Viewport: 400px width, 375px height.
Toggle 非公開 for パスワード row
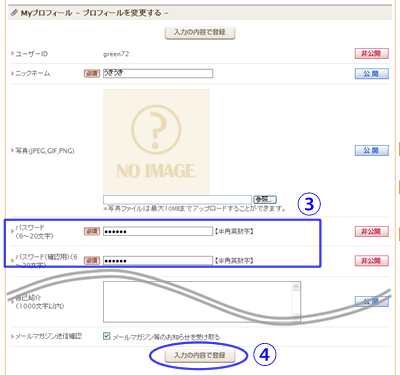372,231
